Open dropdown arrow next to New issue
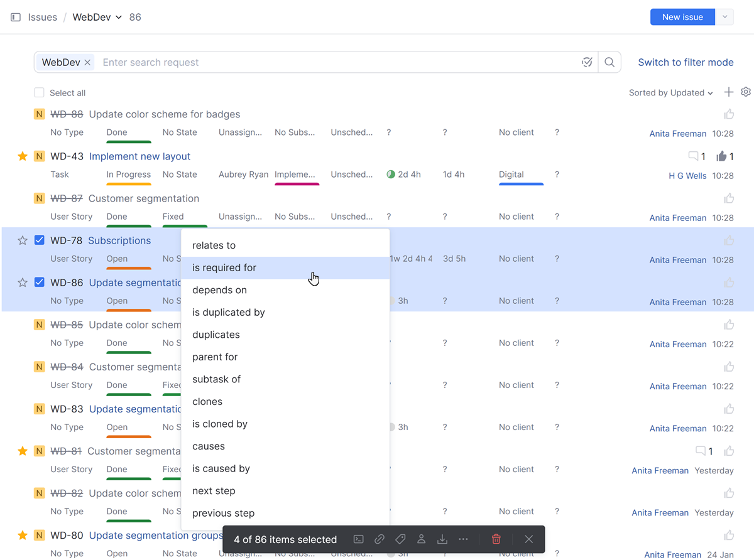Image resolution: width=754 pixels, height=560 pixels. tap(724, 17)
